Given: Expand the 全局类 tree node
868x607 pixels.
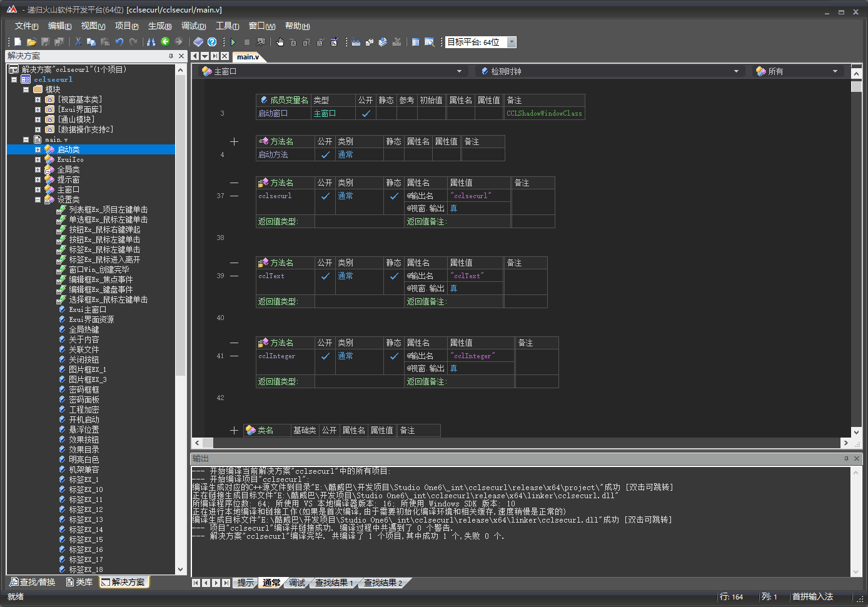Looking at the screenshot, I should pyautogui.click(x=38, y=169).
